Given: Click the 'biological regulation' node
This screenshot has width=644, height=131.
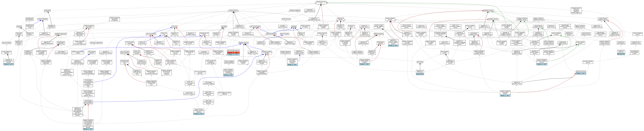Looking at the screenshot, I should [x=295, y=11].
